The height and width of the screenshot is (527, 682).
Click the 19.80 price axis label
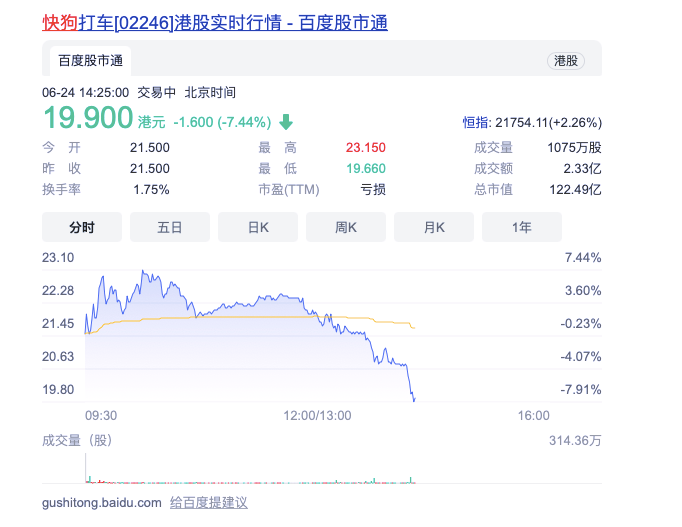tap(58, 390)
